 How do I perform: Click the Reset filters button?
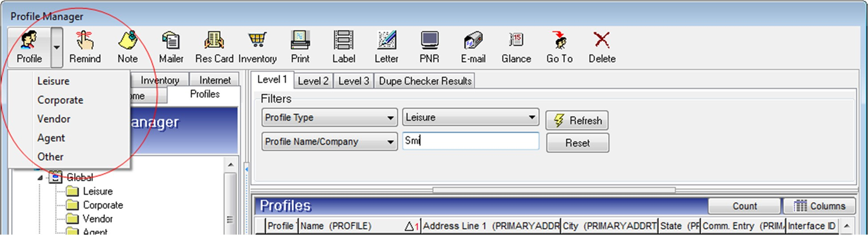tap(577, 143)
